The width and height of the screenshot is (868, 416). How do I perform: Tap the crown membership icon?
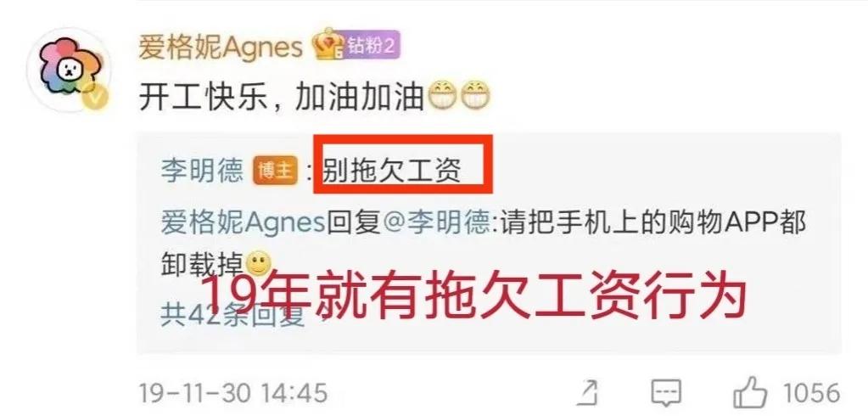[x=329, y=44]
